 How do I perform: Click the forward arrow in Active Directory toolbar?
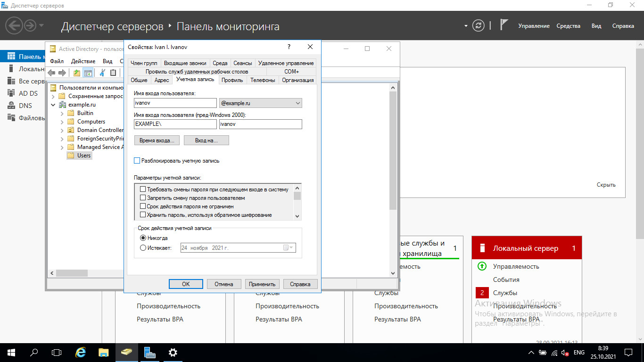coord(62,73)
